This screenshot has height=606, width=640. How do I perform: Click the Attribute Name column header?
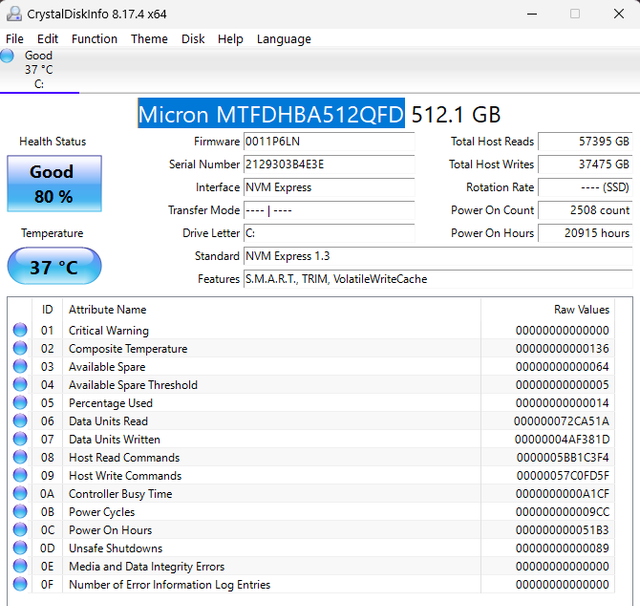click(271, 309)
